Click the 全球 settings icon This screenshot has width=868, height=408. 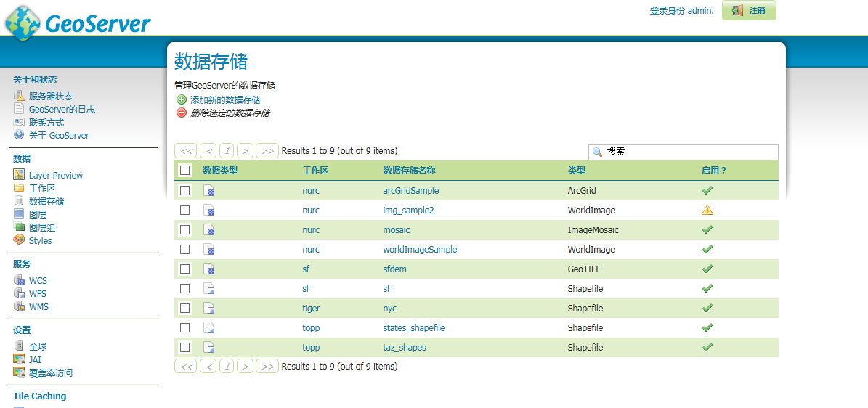pyautogui.click(x=19, y=346)
